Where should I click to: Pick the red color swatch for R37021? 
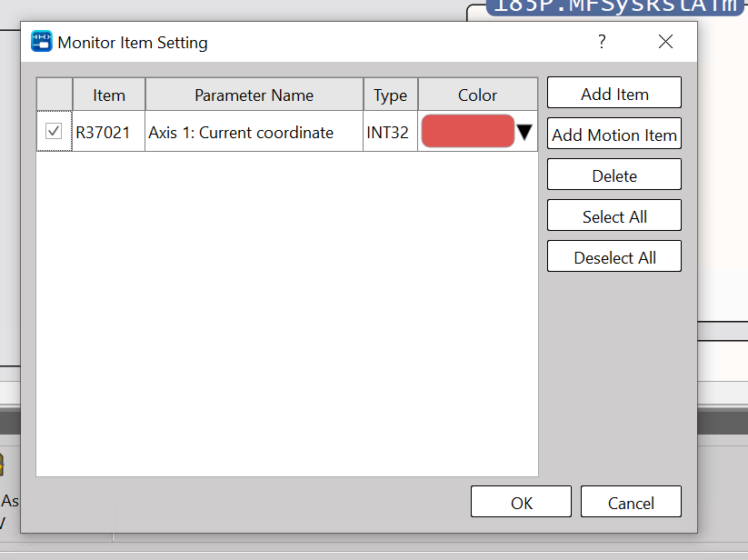click(x=467, y=132)
